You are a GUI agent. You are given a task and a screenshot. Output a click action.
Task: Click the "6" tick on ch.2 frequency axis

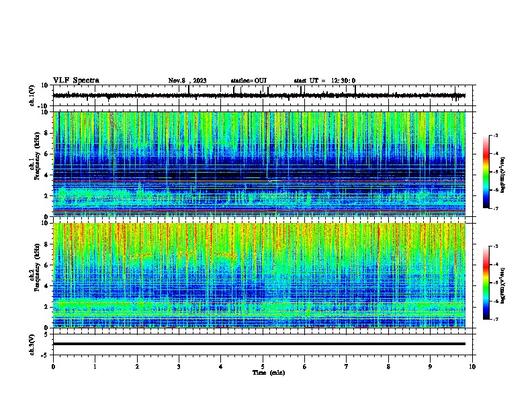tap(47, 265)
